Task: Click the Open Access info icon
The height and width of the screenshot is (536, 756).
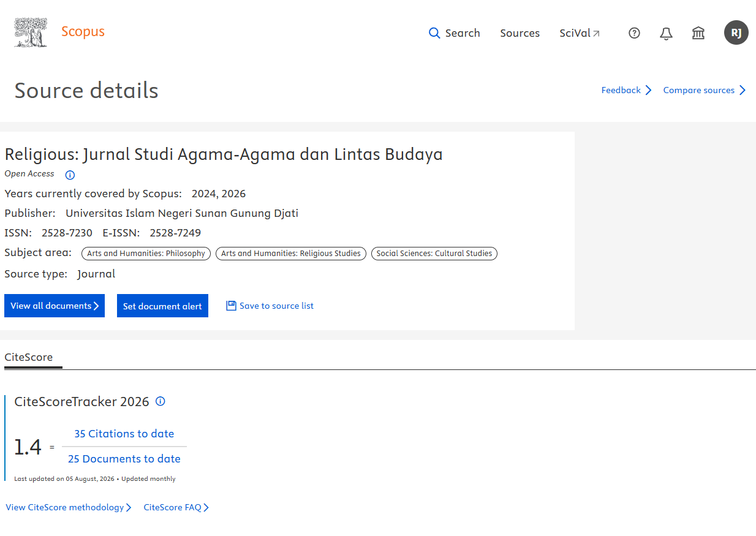Action: tap(70, 175)
